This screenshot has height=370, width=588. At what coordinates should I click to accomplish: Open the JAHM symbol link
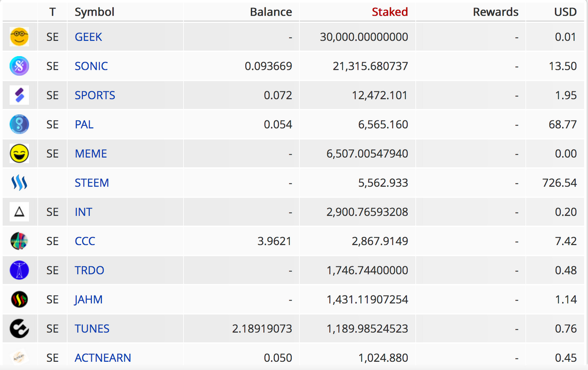point(88,299)
